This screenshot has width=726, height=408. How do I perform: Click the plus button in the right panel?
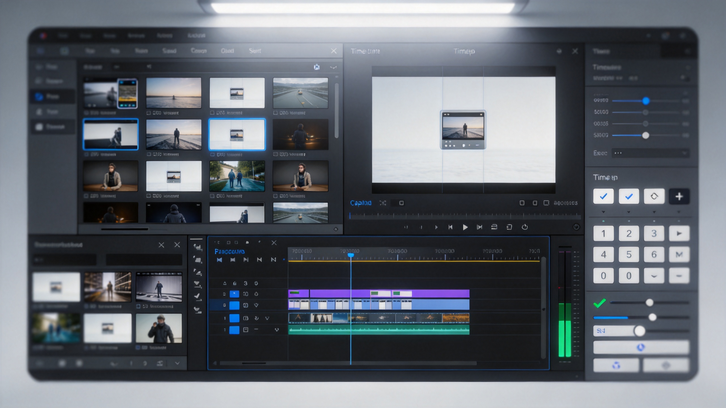(679, 196)
